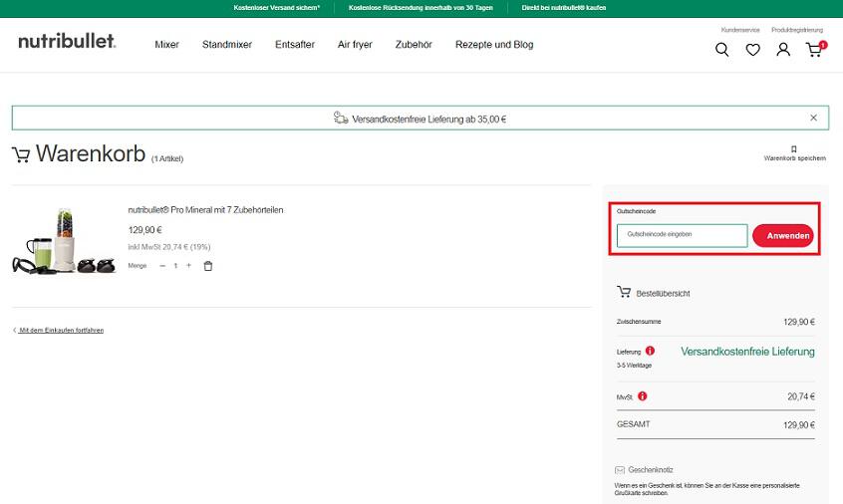The image size is (843, 504).
Task: Click Direkt bei nutribullet kaufen text
Action: [563, 8]
